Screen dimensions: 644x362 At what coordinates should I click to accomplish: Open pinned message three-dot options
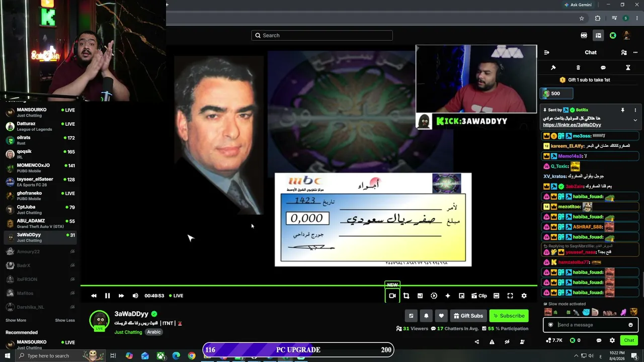point(635,110)
